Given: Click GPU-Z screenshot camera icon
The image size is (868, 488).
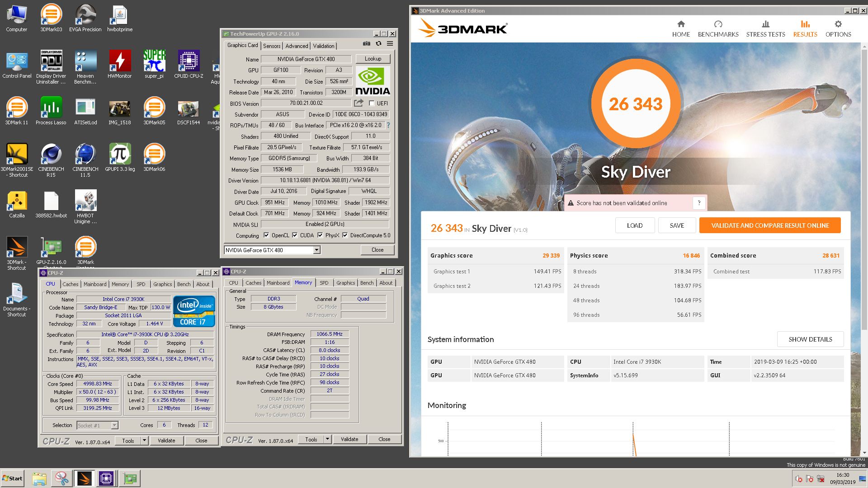Looking at the screenshot, I should click(367, 44).
